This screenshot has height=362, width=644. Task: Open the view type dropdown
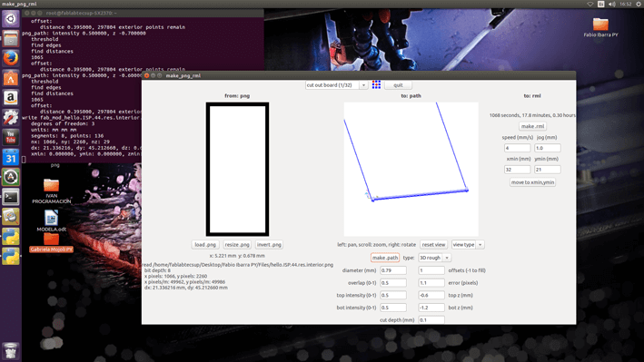468,245
